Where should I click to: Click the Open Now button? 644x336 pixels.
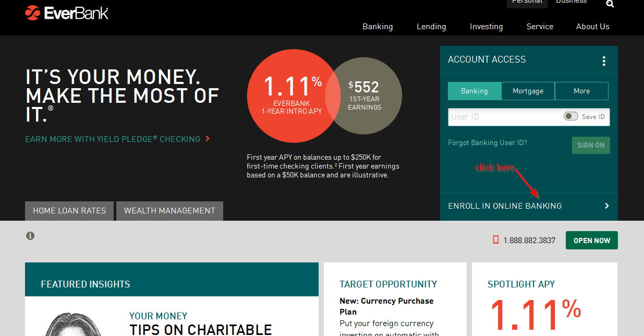[x=592, y=241]
